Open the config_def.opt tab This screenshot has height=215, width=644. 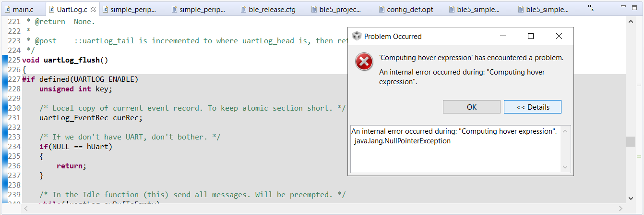coord(406,9)
